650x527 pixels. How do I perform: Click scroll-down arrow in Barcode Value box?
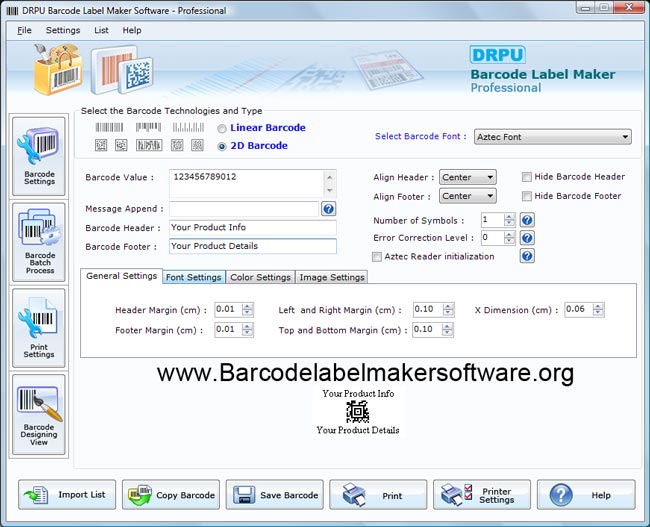tap(330, 190)
